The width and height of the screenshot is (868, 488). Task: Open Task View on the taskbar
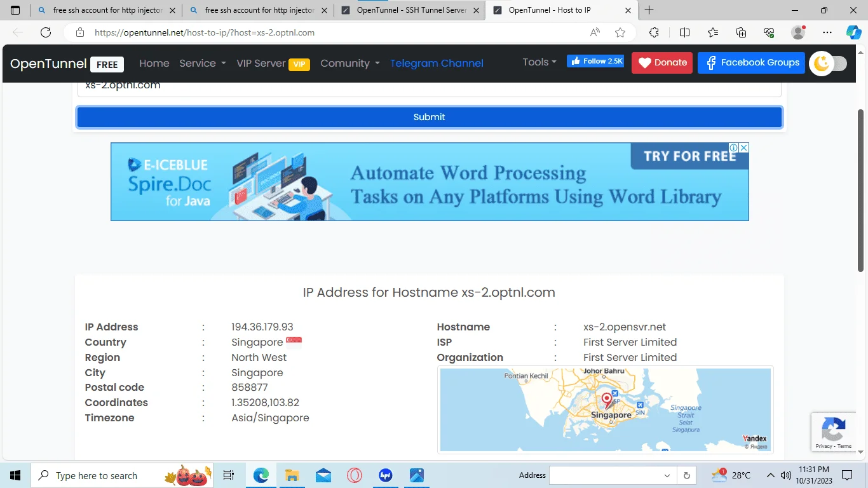point(229,475)
